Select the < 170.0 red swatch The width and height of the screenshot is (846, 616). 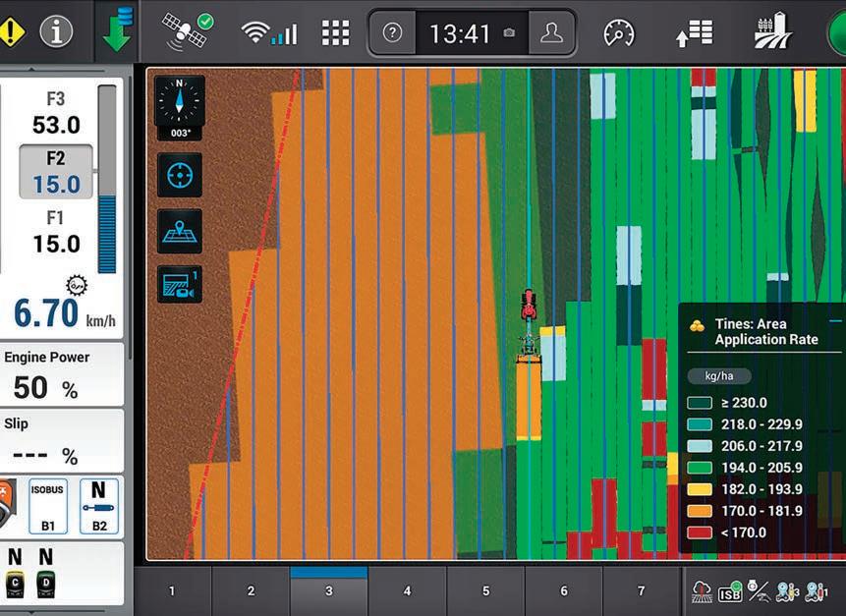(x=700, y=532)
